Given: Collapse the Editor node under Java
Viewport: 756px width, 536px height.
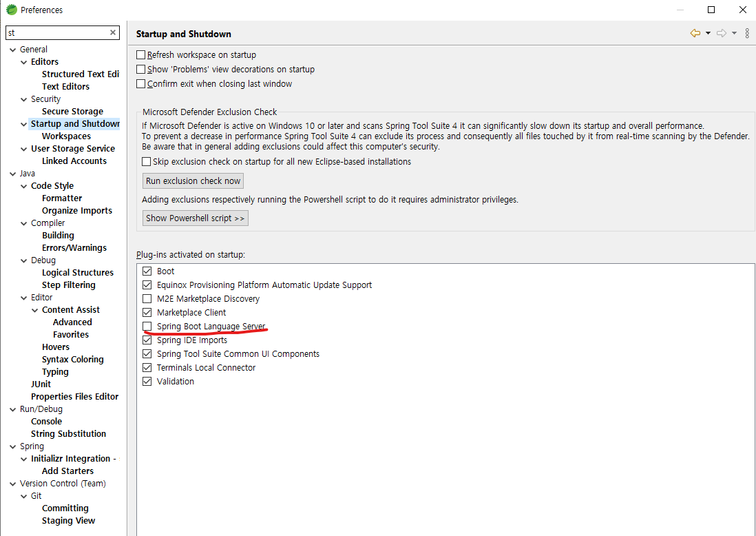Looking at the screenshot, I should [x=23, y=298].
